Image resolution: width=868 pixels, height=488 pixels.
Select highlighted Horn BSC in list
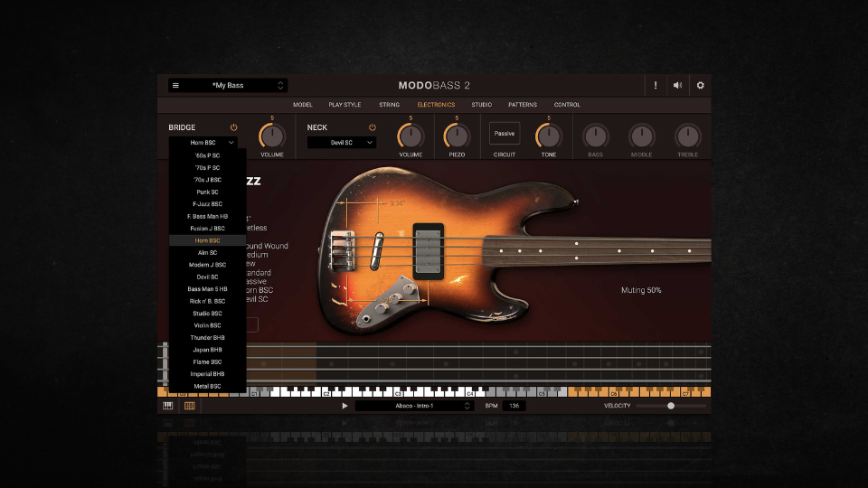pyautogui.click(x=207, y=240)
